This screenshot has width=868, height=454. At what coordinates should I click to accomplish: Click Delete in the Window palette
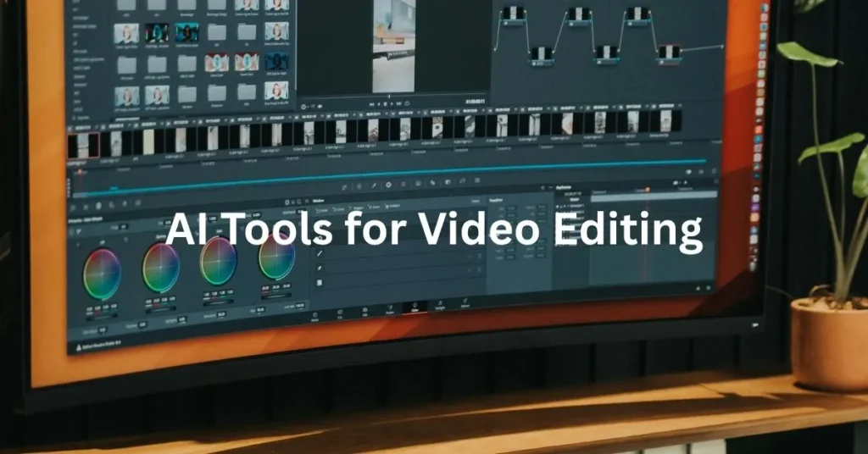tap(476, 202)
